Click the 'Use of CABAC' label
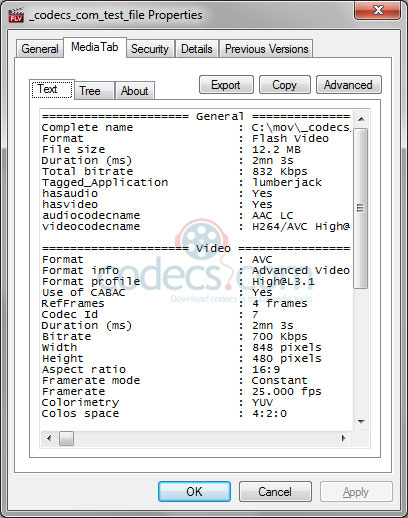This screenshot has height=518, width=408. click(84, 292)
